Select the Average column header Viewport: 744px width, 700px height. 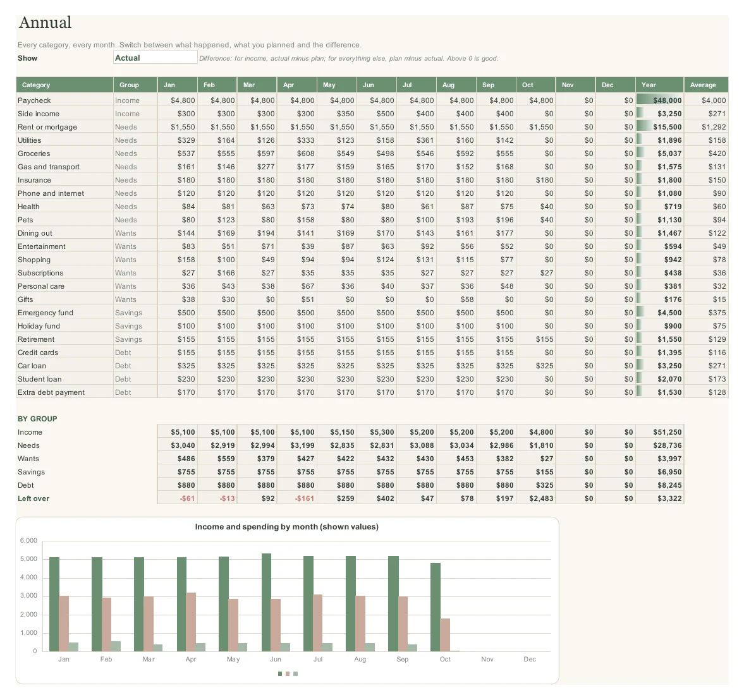pyautogui.click(x=706, y=85)
